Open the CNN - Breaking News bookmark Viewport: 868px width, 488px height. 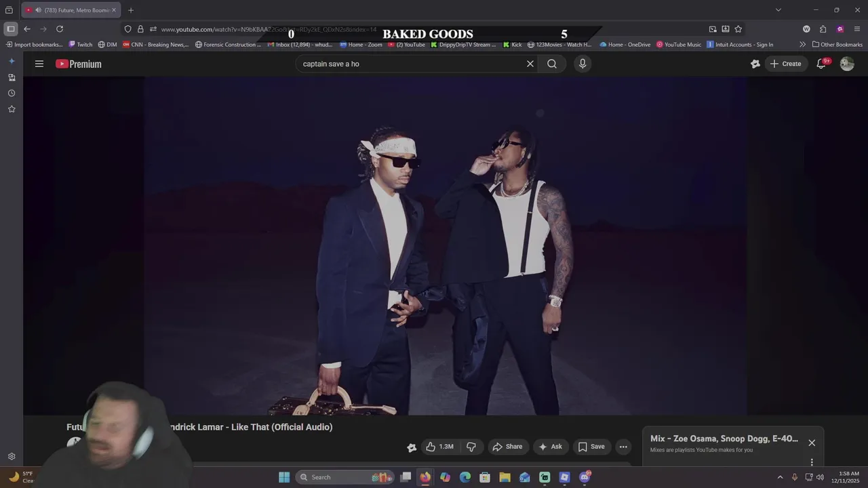point(155,45)
